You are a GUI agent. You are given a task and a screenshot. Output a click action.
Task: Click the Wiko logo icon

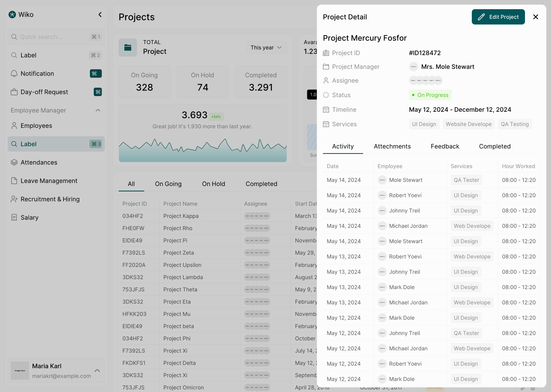tap(12, 15)
